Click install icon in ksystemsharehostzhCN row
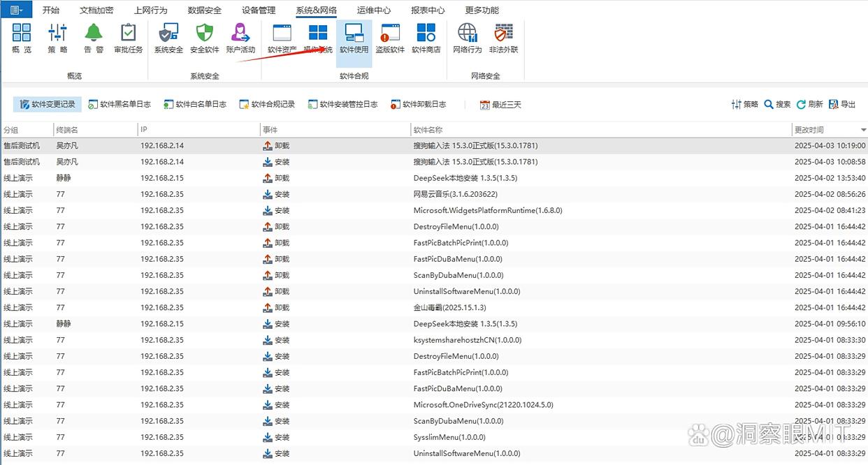 tap(267, 340)
